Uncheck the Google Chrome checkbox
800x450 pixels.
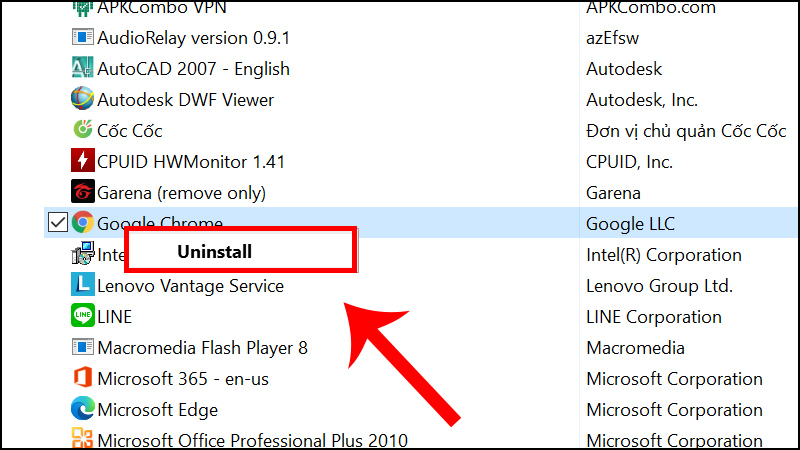pyautogui.click(x=57, y=223)
